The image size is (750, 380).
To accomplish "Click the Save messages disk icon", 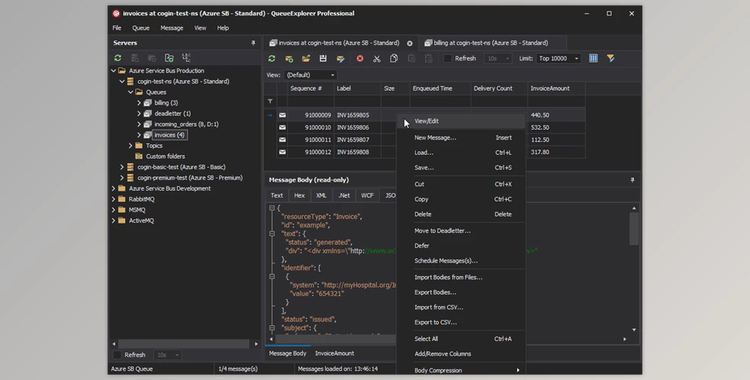I will pos(323,58).
